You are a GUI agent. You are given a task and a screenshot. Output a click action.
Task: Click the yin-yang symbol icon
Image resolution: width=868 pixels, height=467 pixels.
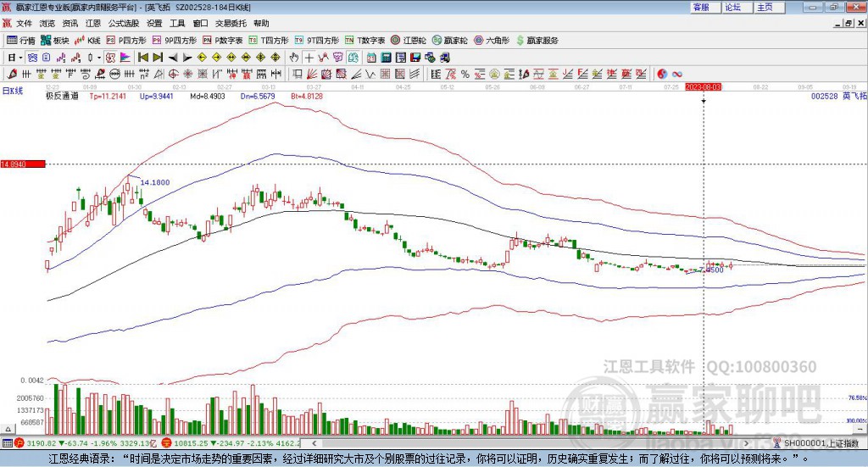[x=662, y=74]
